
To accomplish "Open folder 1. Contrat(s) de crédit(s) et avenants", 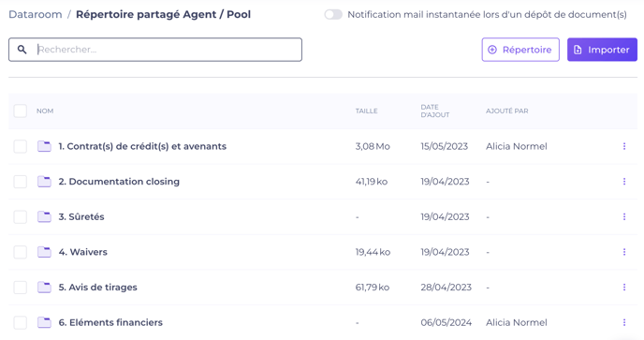I will point(142,146).
